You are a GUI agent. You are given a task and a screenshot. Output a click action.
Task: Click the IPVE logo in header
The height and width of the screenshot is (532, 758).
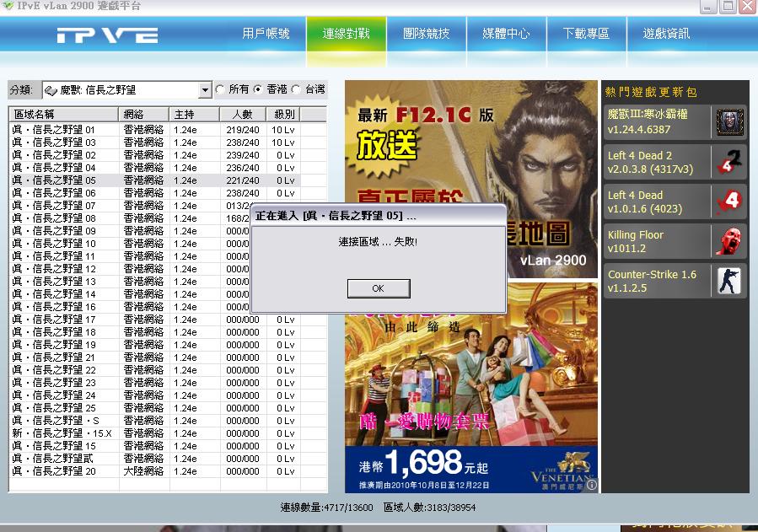coord(107,35)
